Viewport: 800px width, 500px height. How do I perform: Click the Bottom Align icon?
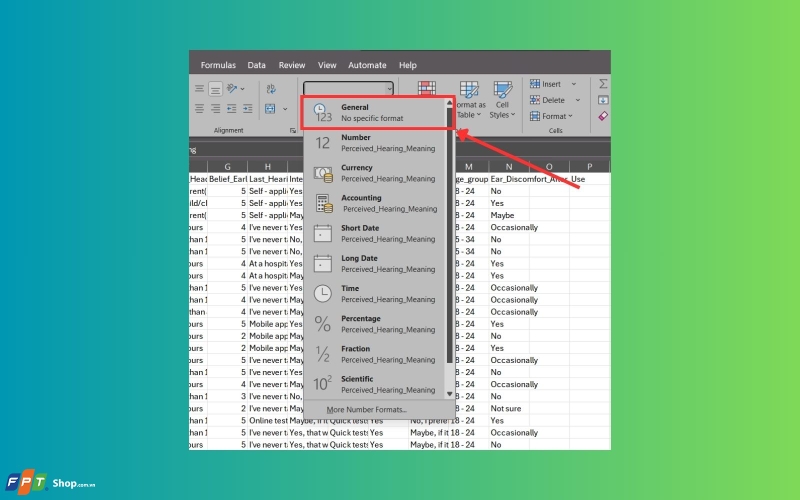click(x=215, y=89)
